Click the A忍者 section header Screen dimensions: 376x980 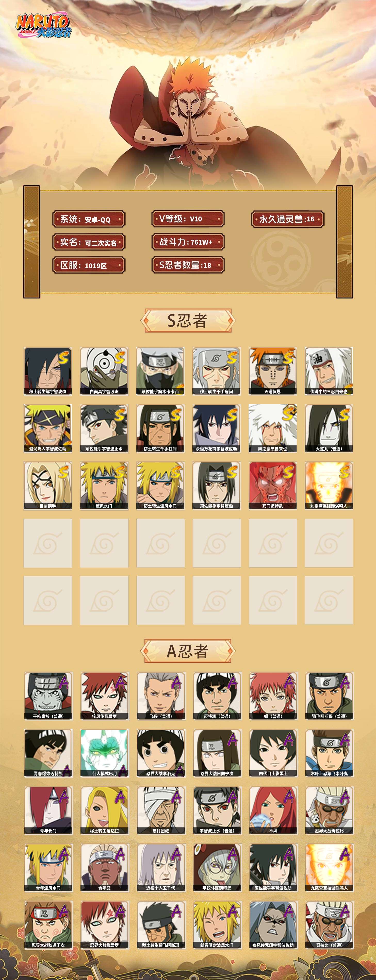pyautogui.click(x=188, y=651)
